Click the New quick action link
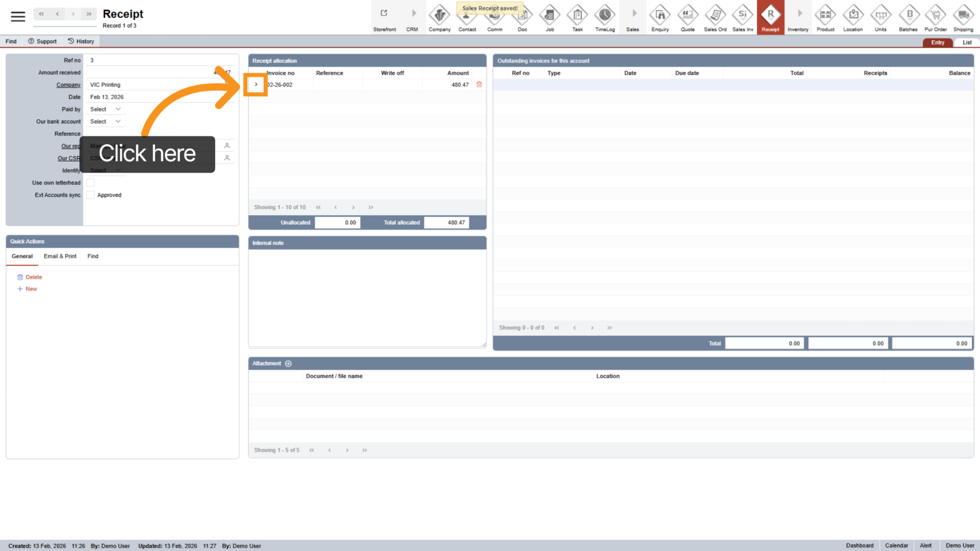The image size is (980, 551). 31,289
